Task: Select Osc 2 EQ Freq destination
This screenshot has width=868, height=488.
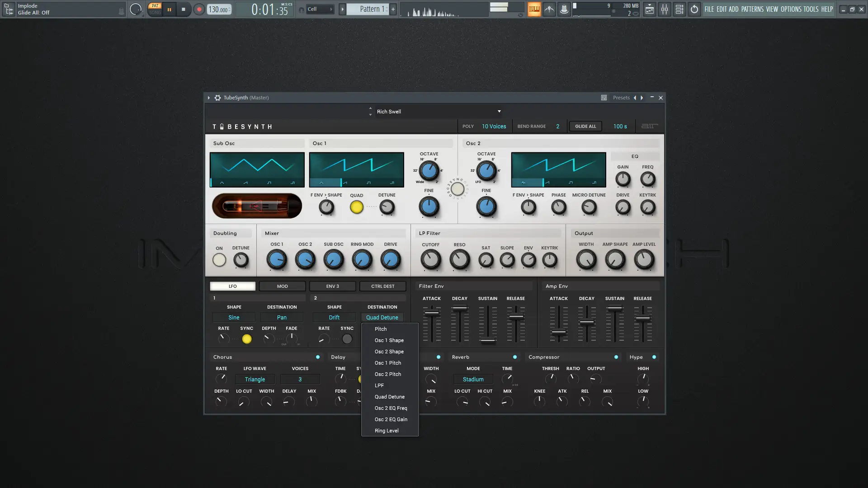Action: click(391, 408)
